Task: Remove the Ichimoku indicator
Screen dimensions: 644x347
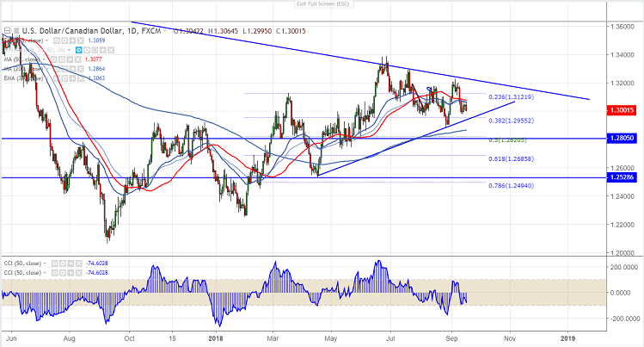Action: [x=111, y=50]
